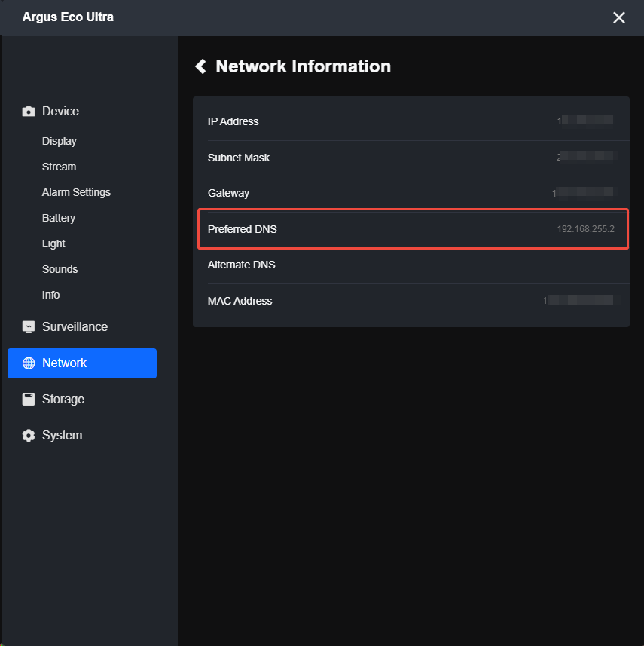644x646 pixels.
Task: Click the Gateway row label
Action: pyautogui.click(x=228, y=193)
